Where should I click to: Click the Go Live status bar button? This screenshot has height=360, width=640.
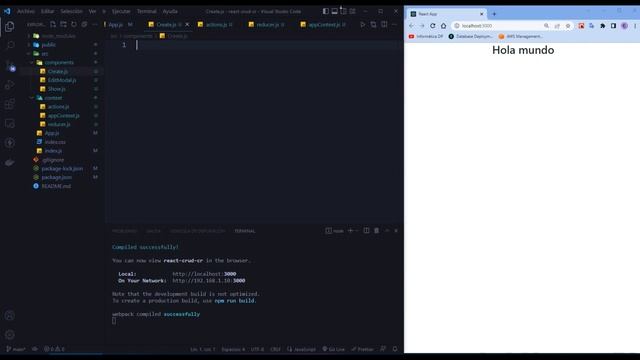[x=333, y=349]
